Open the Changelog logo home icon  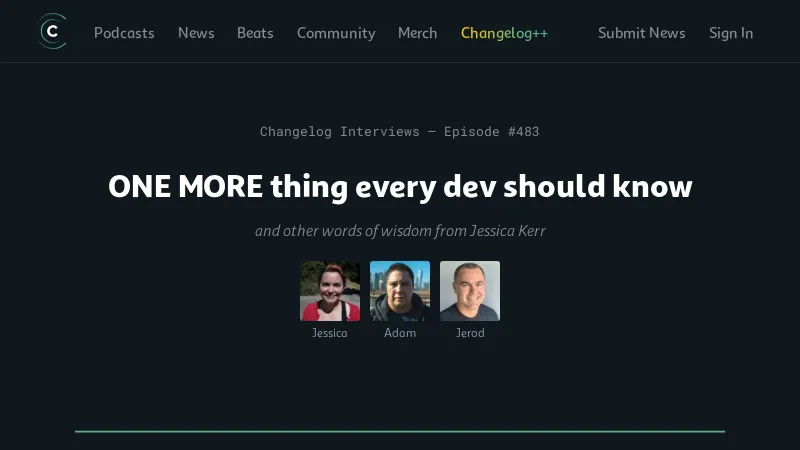[x=53, y=32]
